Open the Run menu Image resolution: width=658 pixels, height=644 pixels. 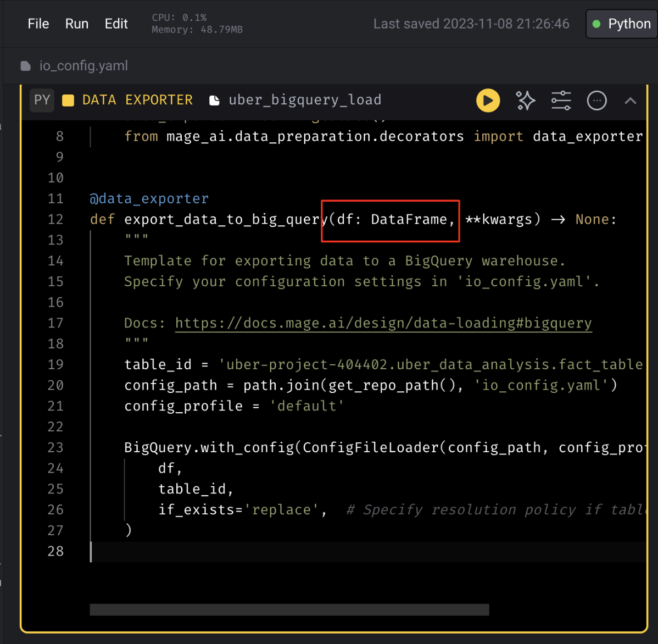77,24
